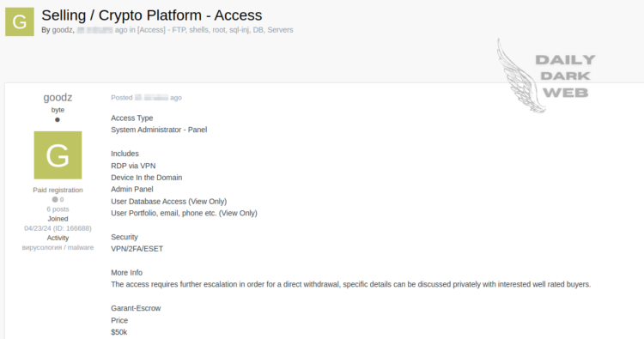Click the small G avatar beside the thread title

[19, 21]
